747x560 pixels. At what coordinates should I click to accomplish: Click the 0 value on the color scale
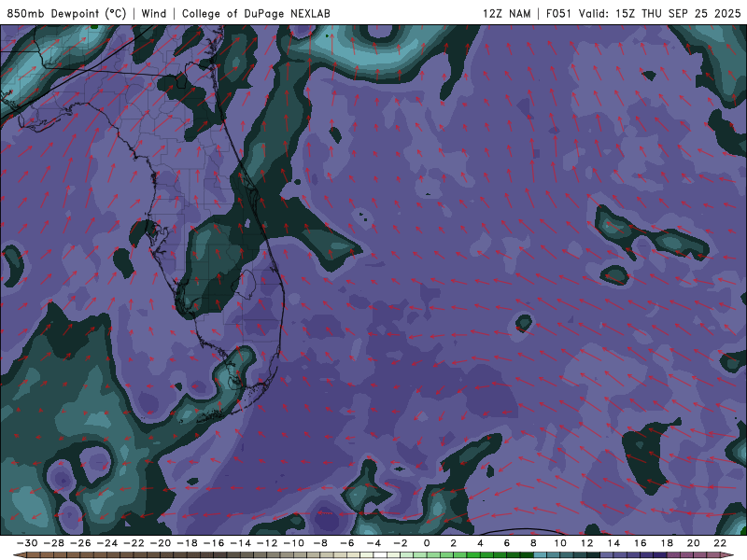(x=427, y=543)
